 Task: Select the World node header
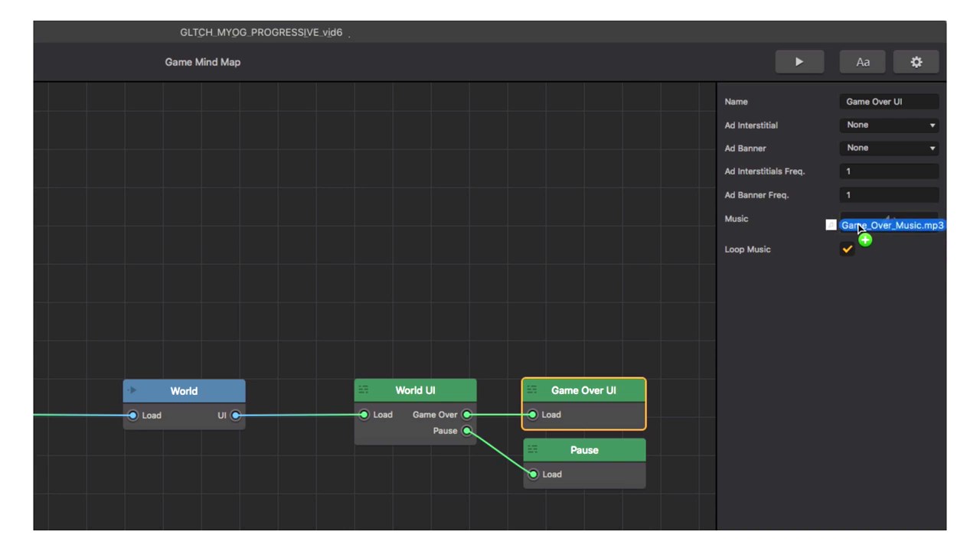[184, 391]
